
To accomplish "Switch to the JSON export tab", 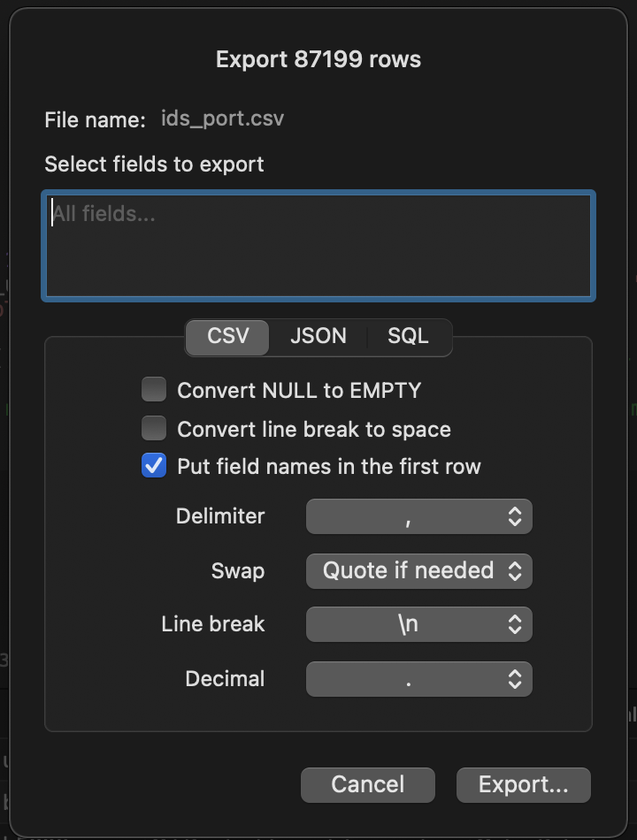I will click(x=318, y=337).
